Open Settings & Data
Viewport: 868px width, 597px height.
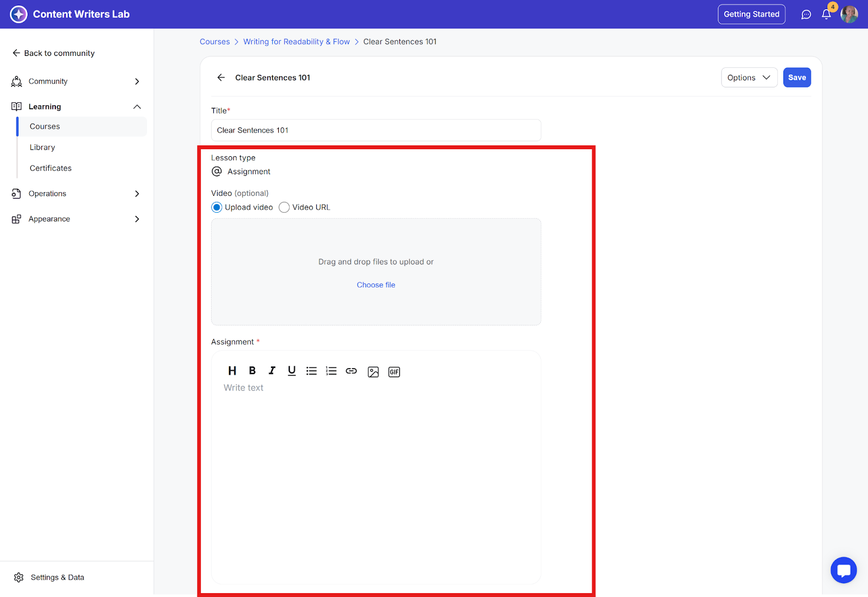point(49,577)
